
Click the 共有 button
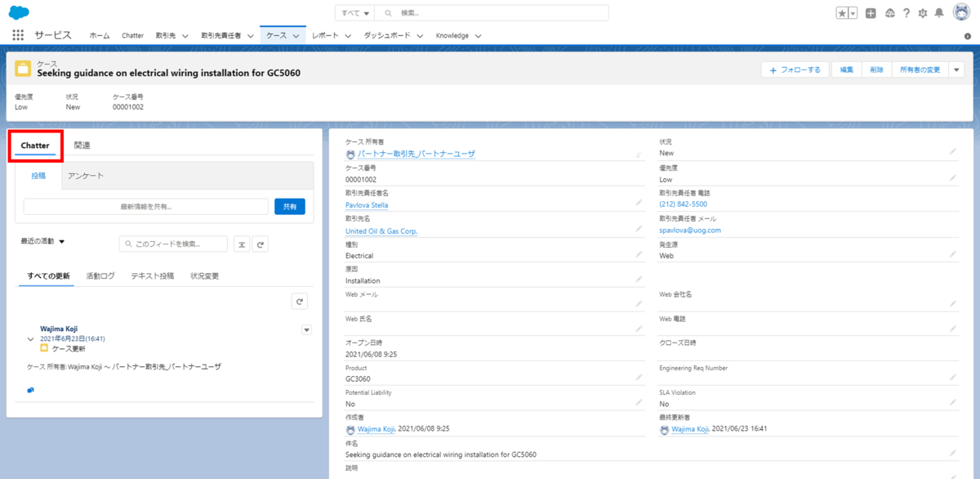click(290, 207)
